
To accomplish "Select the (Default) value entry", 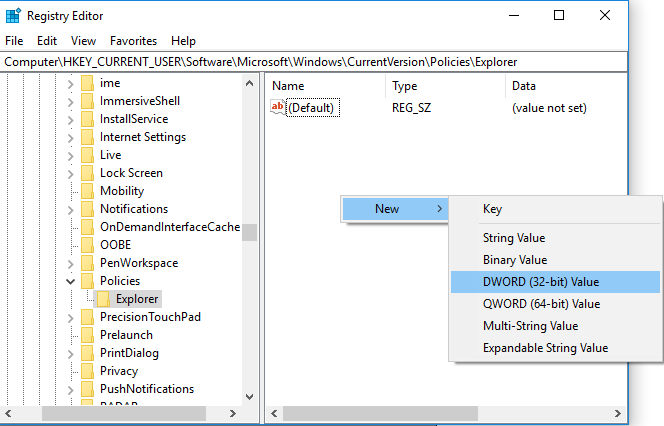I will tap(313, 108).
